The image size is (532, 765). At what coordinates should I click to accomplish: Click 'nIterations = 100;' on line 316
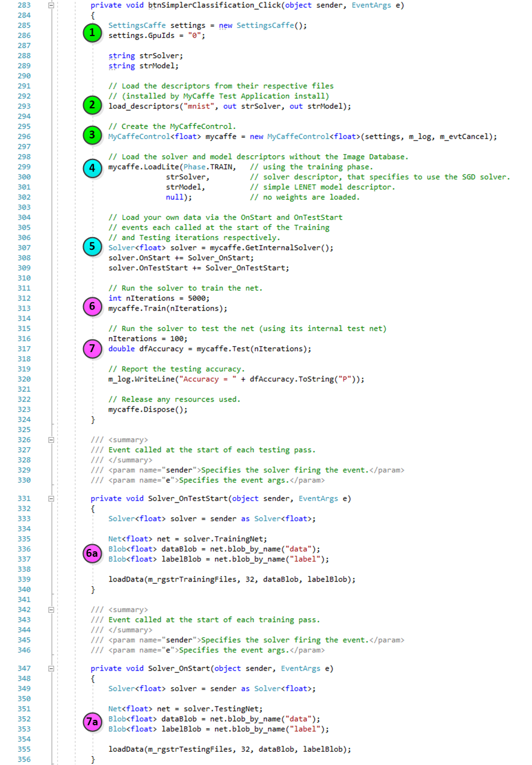coord(148,338)
